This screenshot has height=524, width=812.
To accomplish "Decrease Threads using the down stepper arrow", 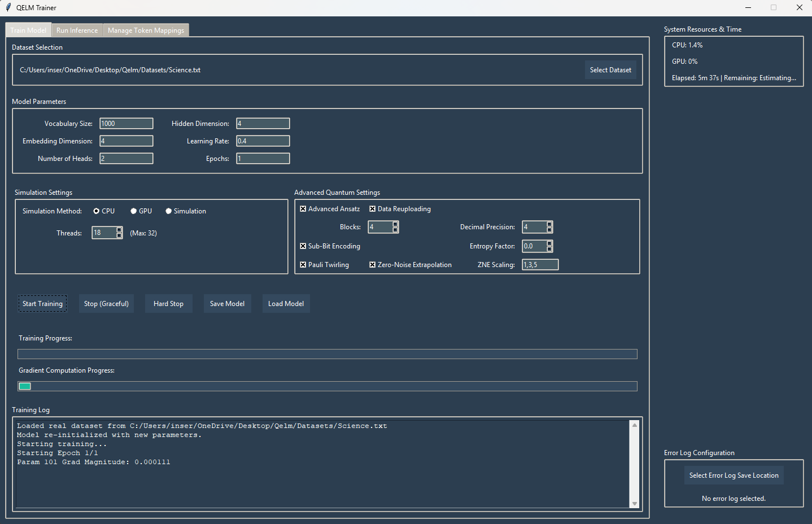I will 119,235.
